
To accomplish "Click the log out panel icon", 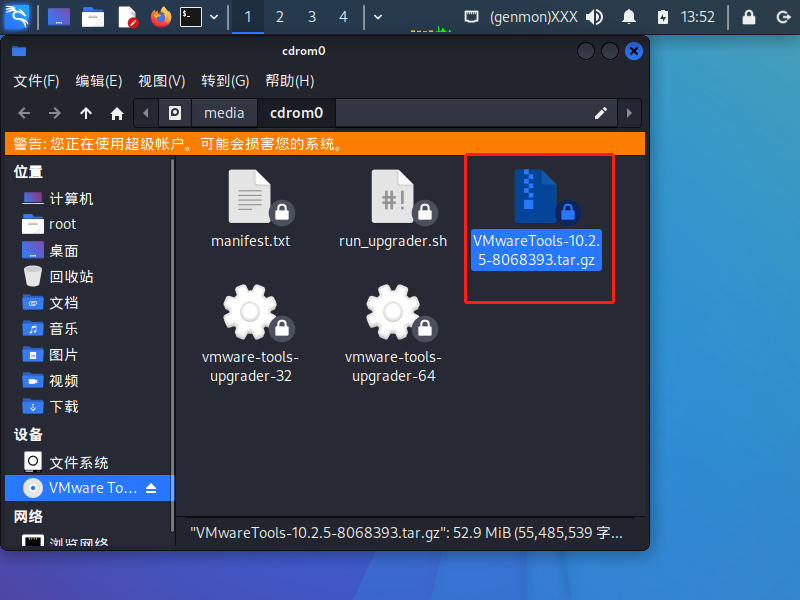I will 783,17.
